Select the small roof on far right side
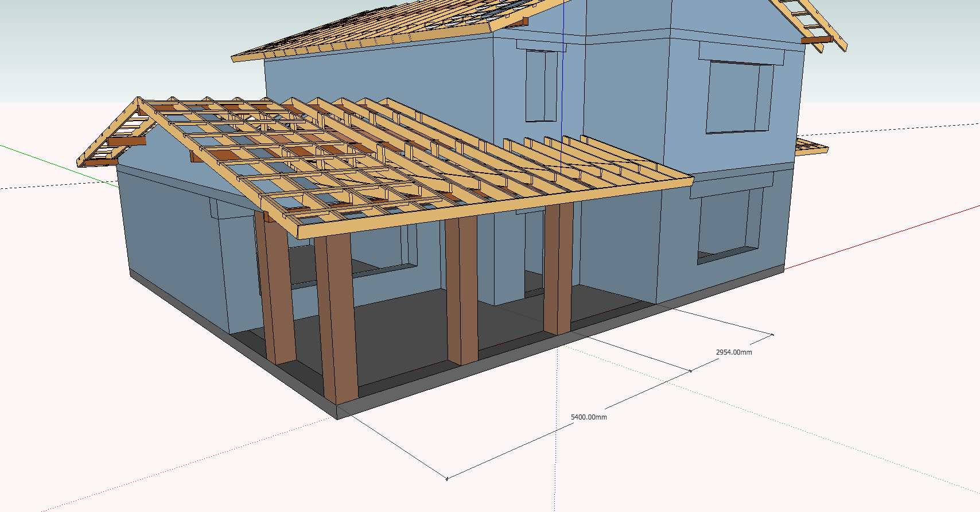 pos(811,147)
